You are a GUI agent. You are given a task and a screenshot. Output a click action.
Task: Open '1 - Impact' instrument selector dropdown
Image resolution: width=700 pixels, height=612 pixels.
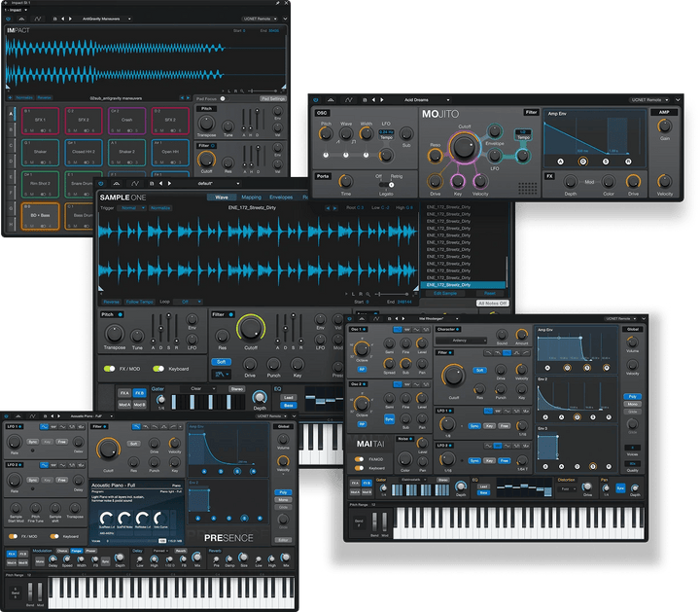[16, 10]
